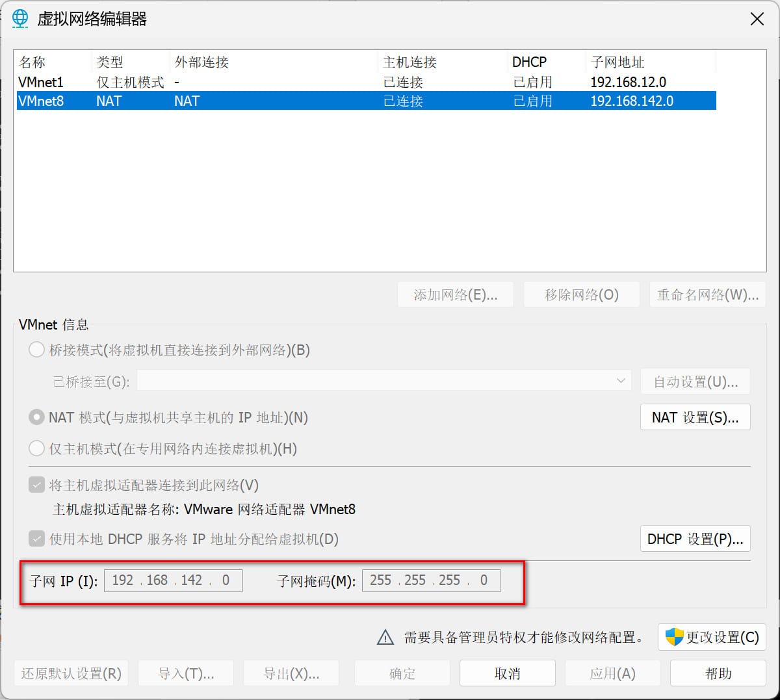Click 已启用 DHCP cell of VMnet8
The image size is (780, 700).
pos(532,101)
